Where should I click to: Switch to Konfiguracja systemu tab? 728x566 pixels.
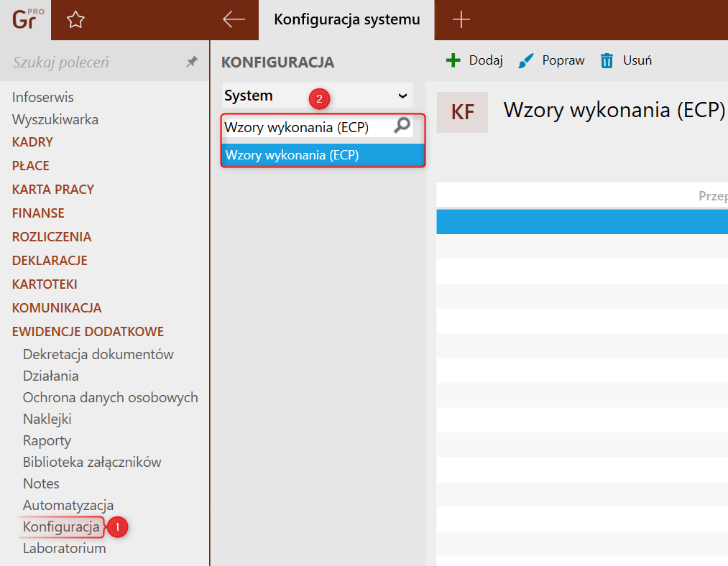(347, 19)
